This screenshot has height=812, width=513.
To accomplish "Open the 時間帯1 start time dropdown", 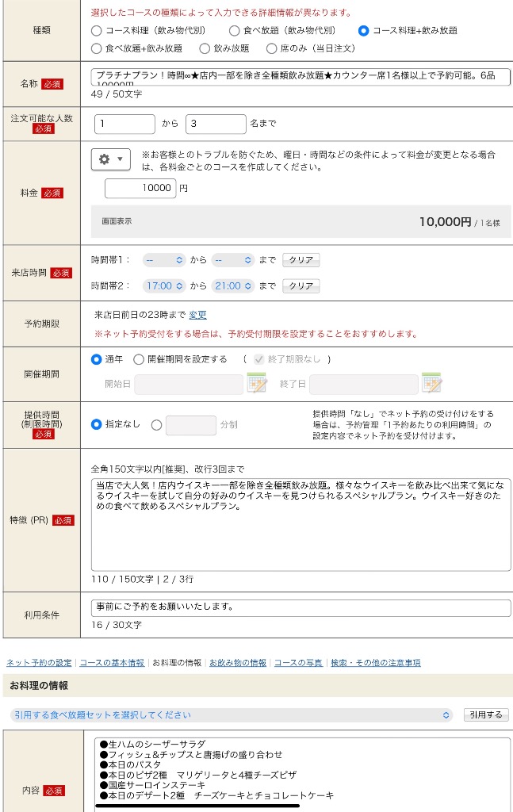I will point(164,260).
